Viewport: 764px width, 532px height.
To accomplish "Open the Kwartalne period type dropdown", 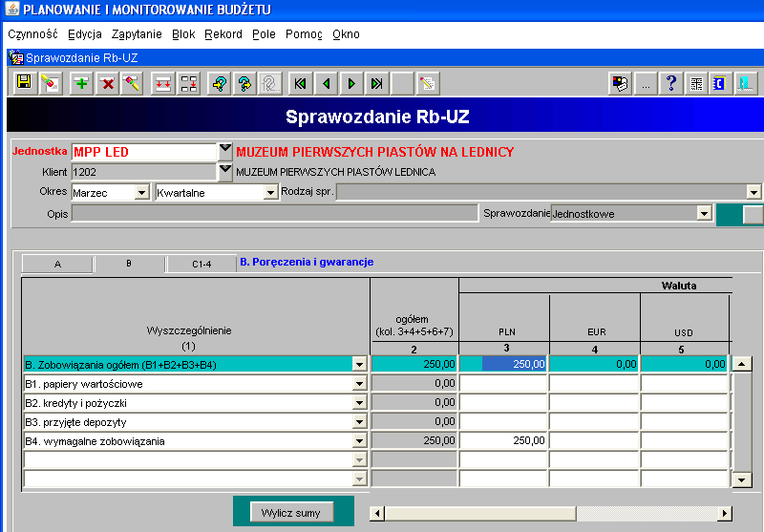I will click(271, 192).
